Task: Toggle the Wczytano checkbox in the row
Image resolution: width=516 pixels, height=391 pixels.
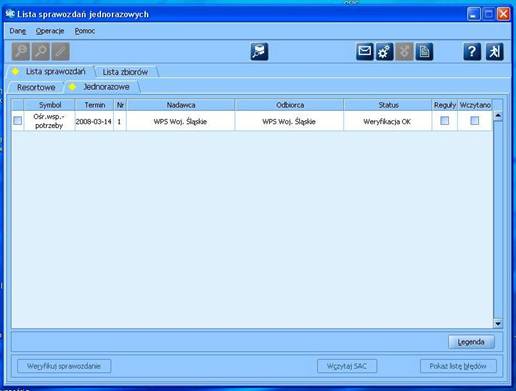Action: point(475,121)
